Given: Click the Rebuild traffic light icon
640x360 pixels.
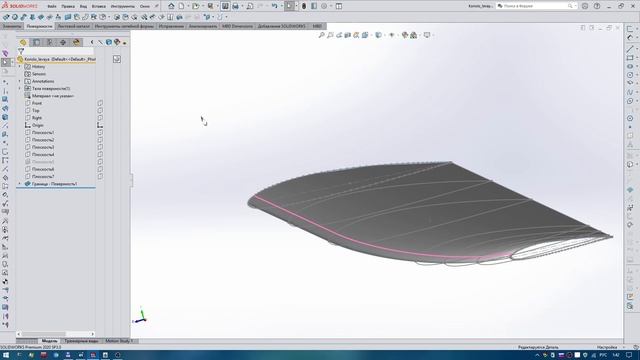Looking at the screenshot, I should click(304, 6).
